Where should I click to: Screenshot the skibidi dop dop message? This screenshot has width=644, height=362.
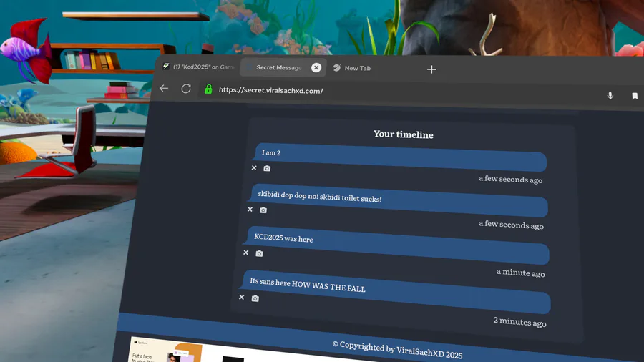[263, 210]
